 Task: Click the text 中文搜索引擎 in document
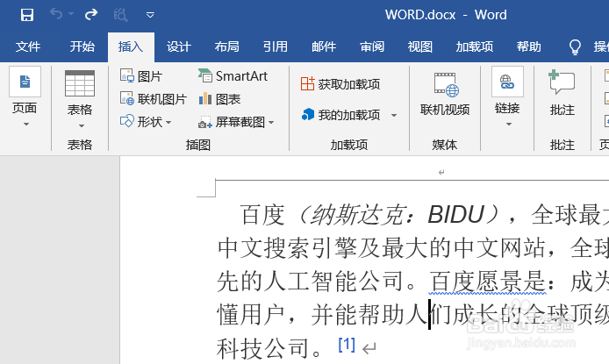point(287,248)
